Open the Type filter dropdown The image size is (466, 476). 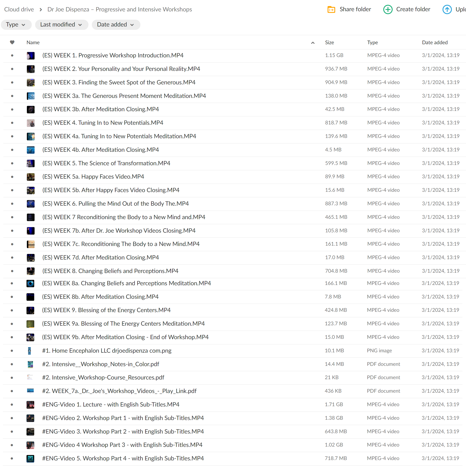coord(16,25)
